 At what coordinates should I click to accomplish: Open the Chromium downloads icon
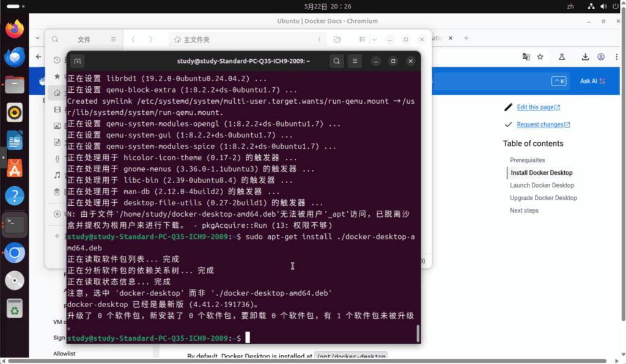point(585,57)
